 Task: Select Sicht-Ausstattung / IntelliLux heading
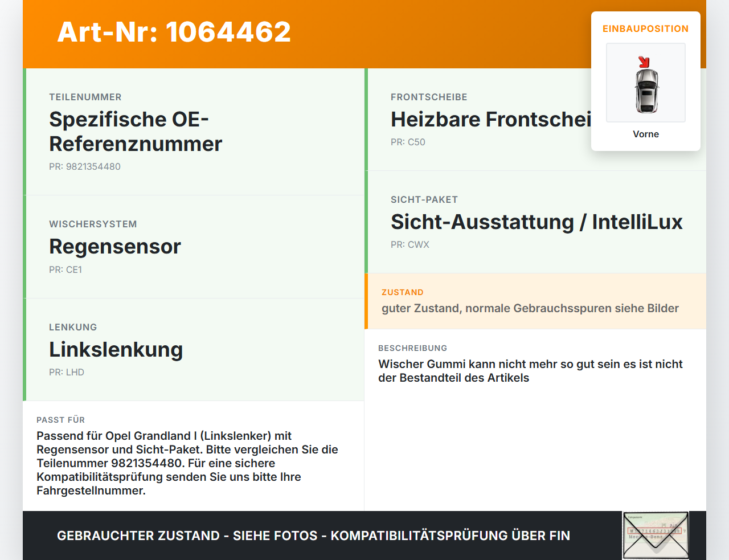pyautogui.click(x=536, y=222)
